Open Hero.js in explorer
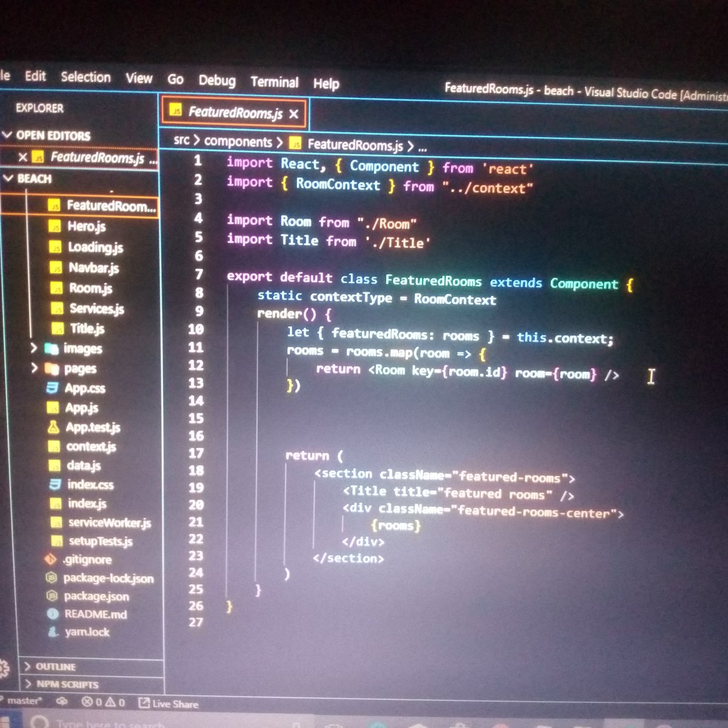The image size is (728, 728). pyautogui.click(x=87, y=226)
